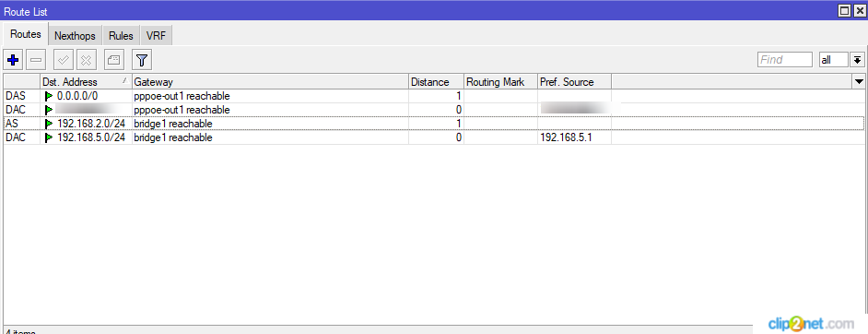Viewport: 868px width, 334px height.
Task: Click the DAS flag cell
Action: coord(21,96)
